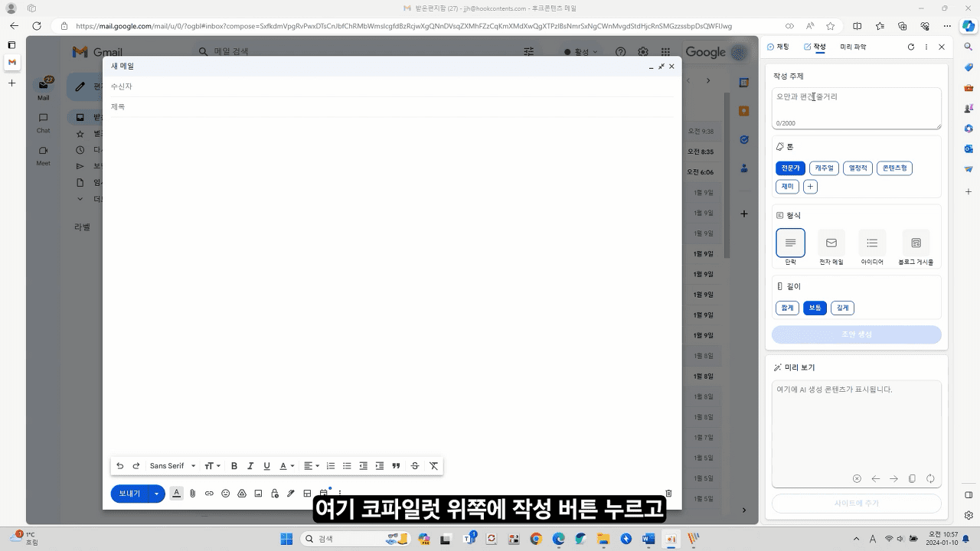Viewport: 980px width, 551px height.
Task: Open the Meet section in Gmail sidebar
Action: click(x=43, y=155)
